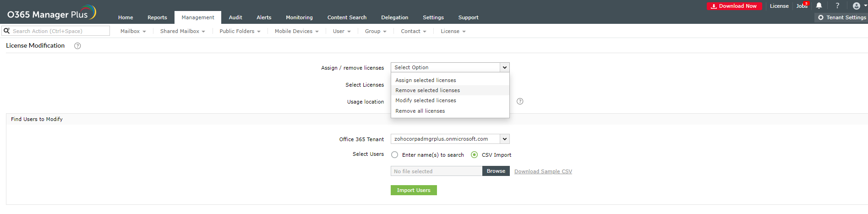Click the Import Users button
The image size is (868, 214).
(414, 190)
